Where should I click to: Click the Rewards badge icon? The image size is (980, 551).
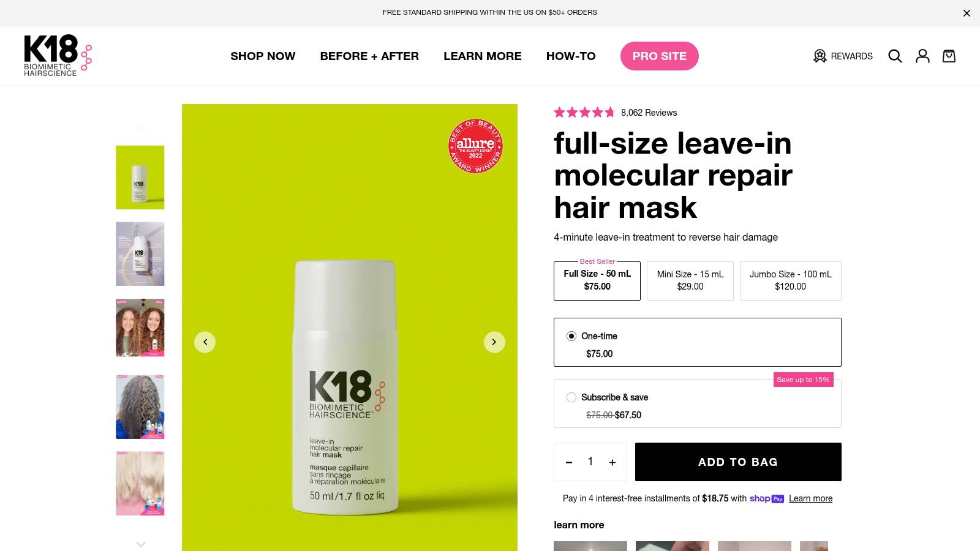click(x=820, y=56)
